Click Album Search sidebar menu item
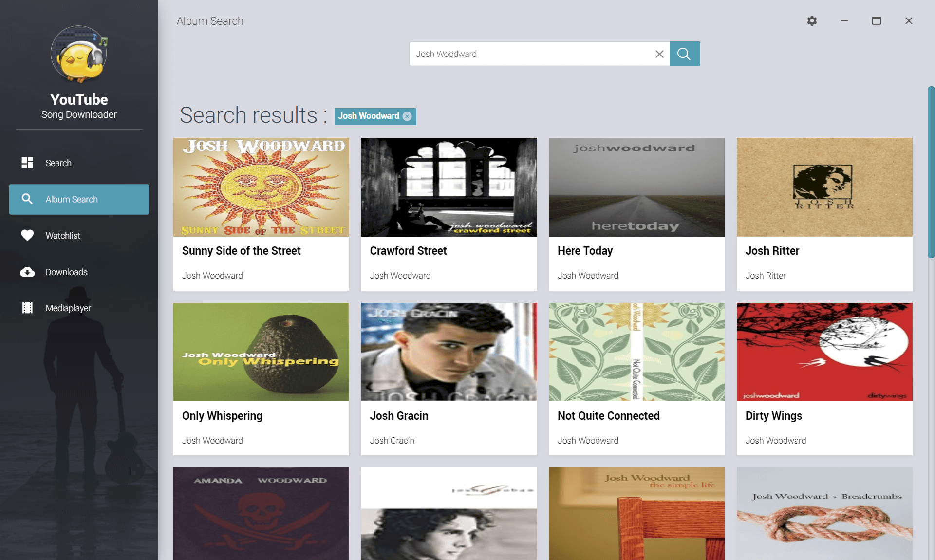Image resolution: width=935 pixels, height=560 pixels. (x=78, y=199)
